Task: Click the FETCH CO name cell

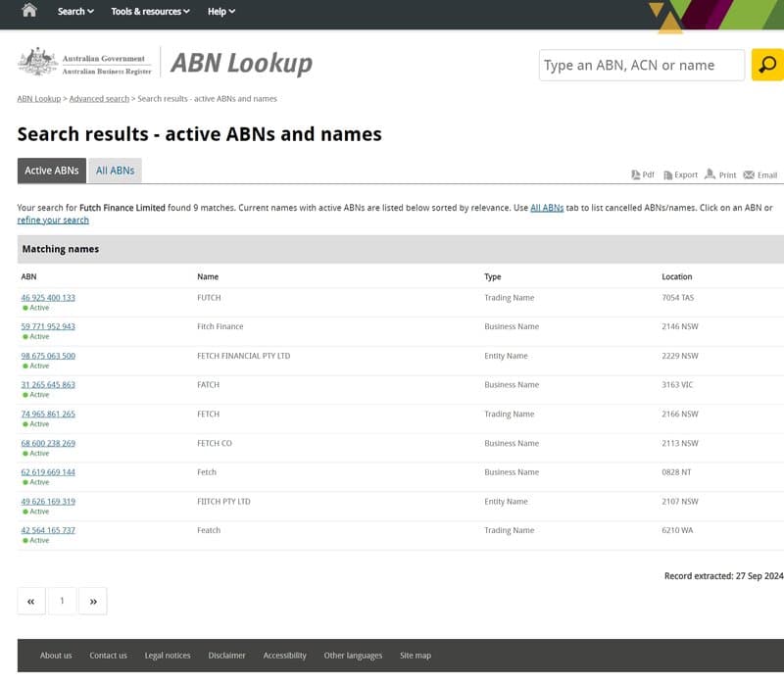Action: click(x=215, y=443)
